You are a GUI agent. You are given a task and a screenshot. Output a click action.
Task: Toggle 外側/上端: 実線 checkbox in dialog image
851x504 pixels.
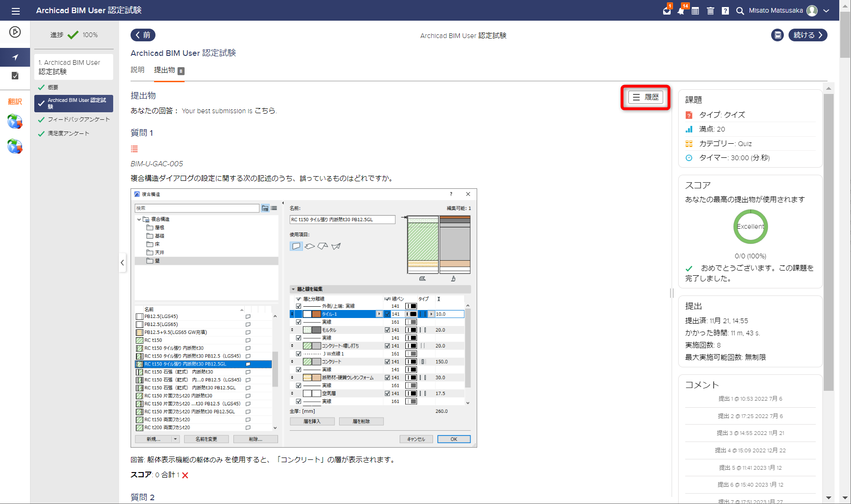(299, 306)
